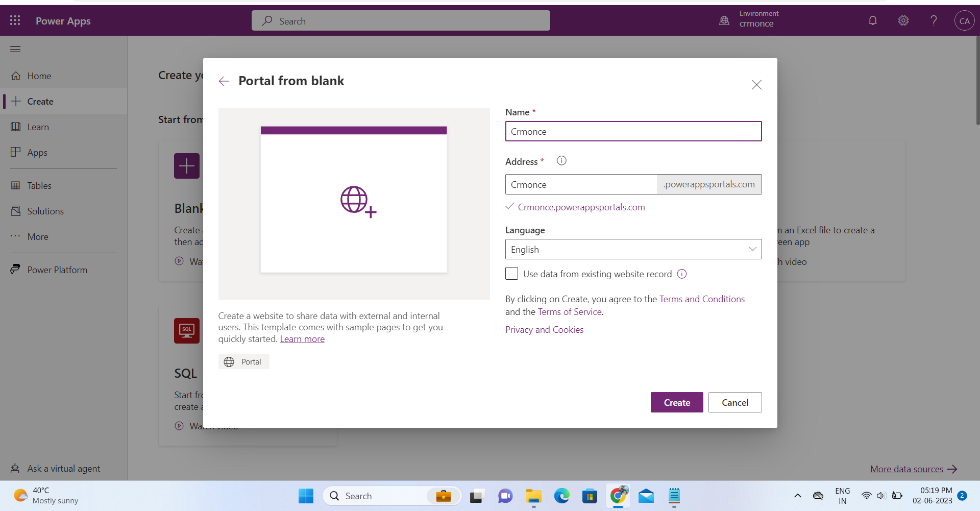Open the app launcher waffle icon
Screen dimensions: 980x511
[x=15, y=20]
